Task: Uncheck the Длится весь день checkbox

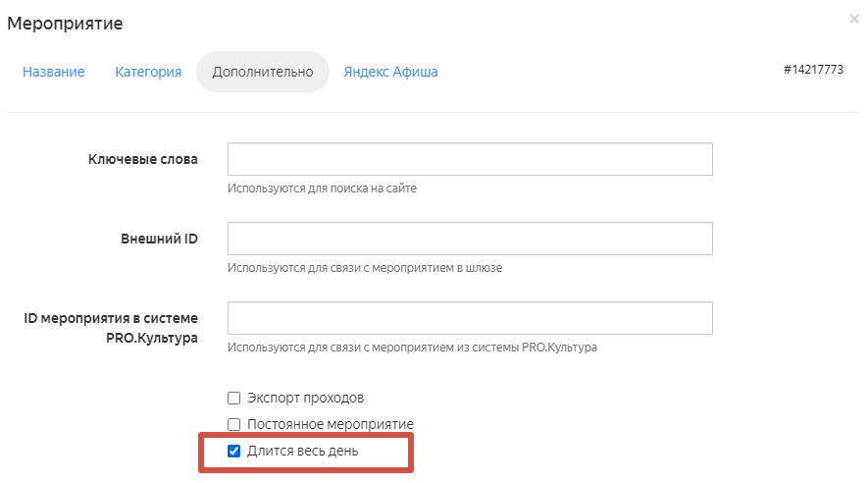Action: pyautogui.click(x=233, y=451)
